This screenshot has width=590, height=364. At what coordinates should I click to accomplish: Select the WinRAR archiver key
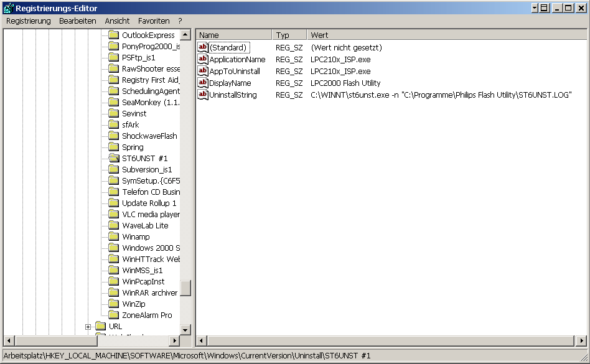click(x=150, y=292)
